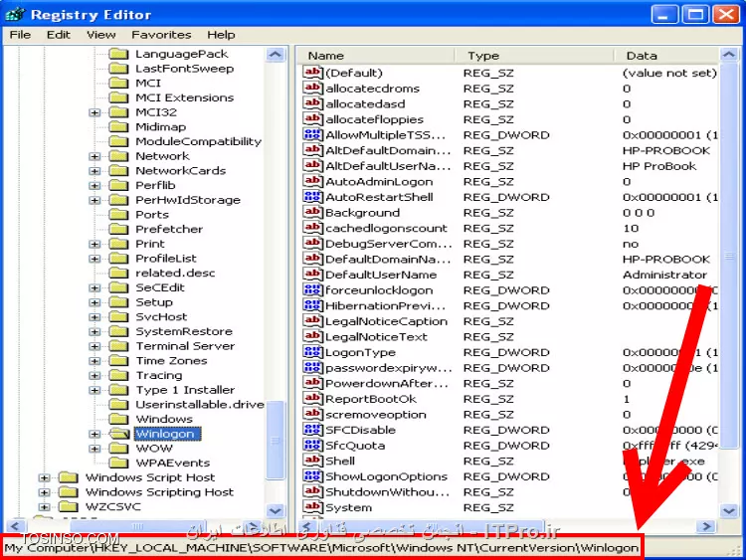Screen dimensions: 746x560
Task: Click the Prefetcher folder icon
Action: 118,229
